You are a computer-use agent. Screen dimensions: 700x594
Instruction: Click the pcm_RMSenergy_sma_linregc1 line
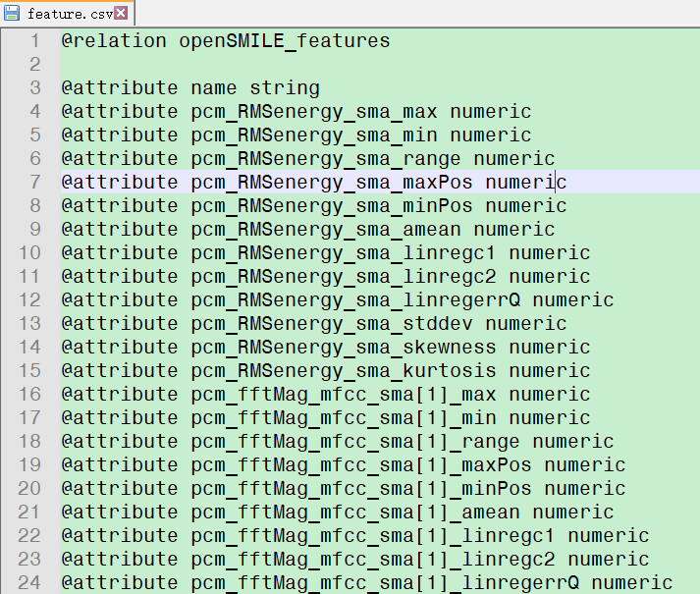[x=326, y=253]
